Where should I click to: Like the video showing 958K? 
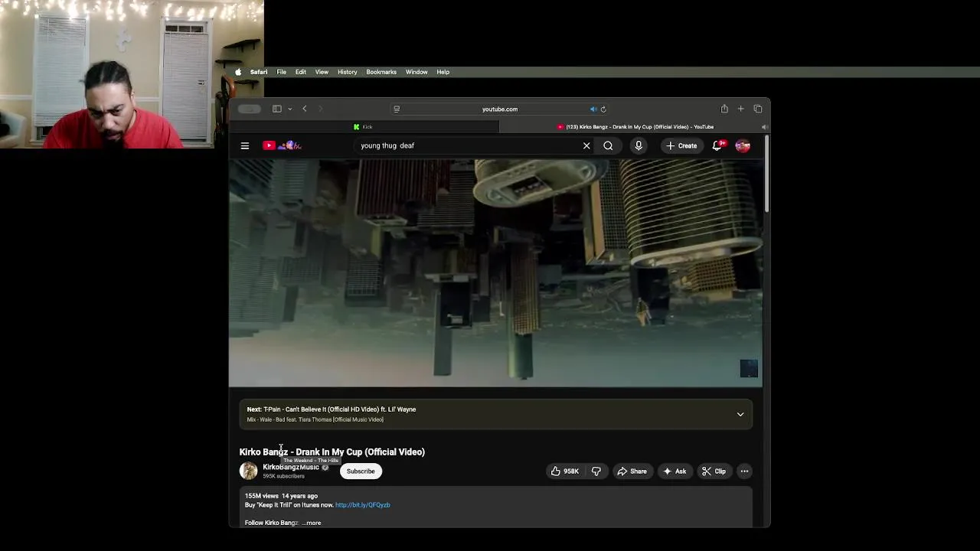pos(564,471)
